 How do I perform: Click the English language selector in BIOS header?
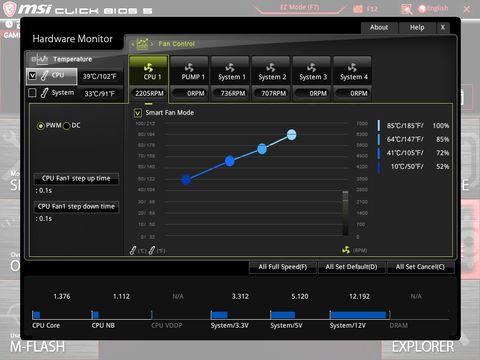pos(433,8)
